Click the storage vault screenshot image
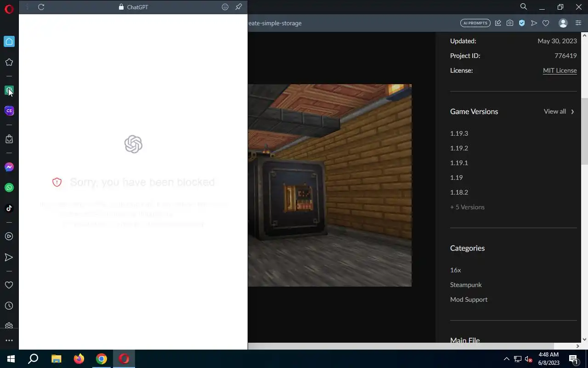Image resolution: width=588 pixels, height=368 pixels. click(330, 185)
